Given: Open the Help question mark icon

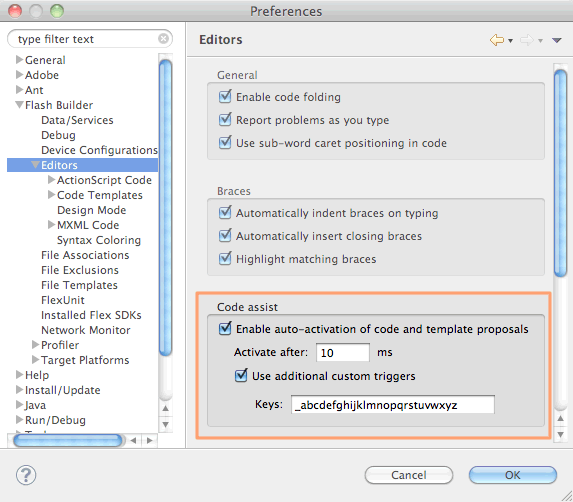Looking at the screenshot, I should 26,475.
